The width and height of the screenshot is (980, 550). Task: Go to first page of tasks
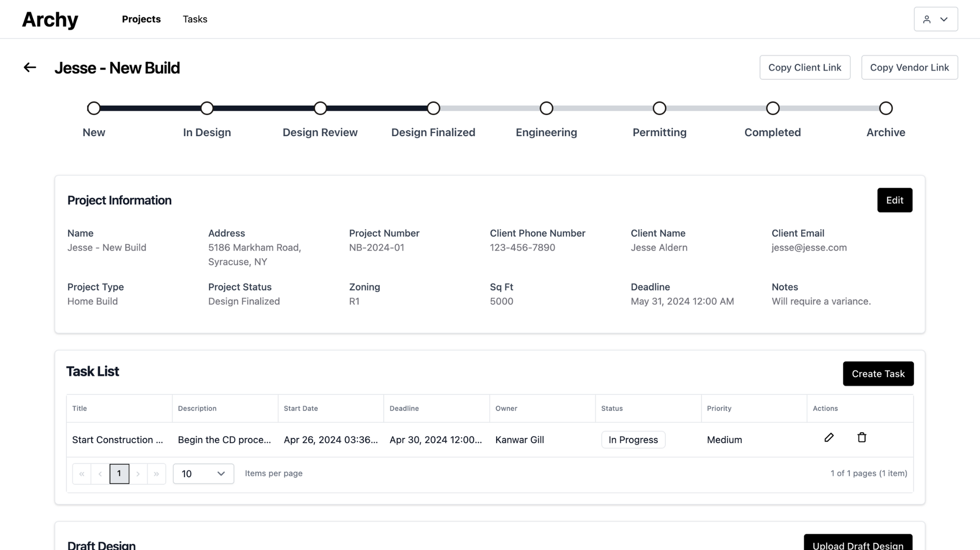tap(82, 474)
